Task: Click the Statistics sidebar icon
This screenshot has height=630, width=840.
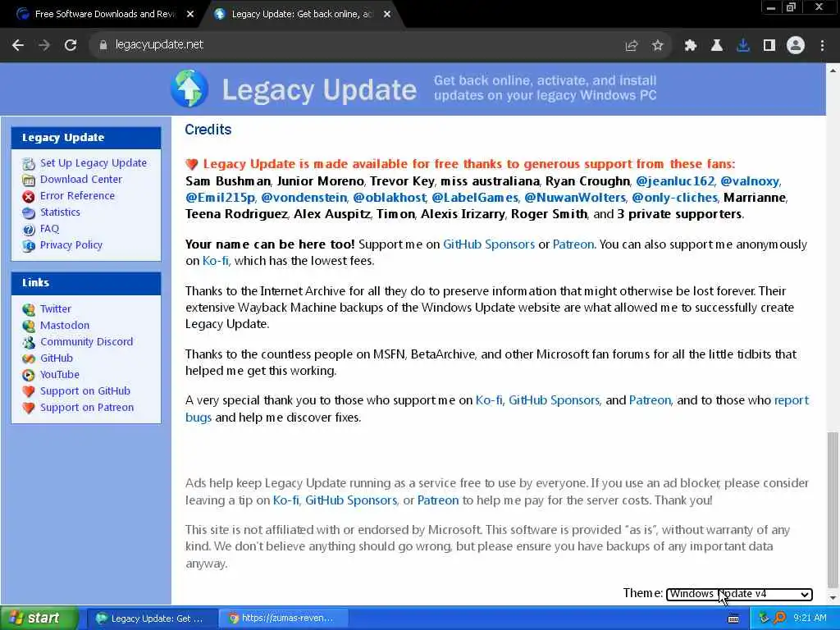Action: [x=29, y=212]
